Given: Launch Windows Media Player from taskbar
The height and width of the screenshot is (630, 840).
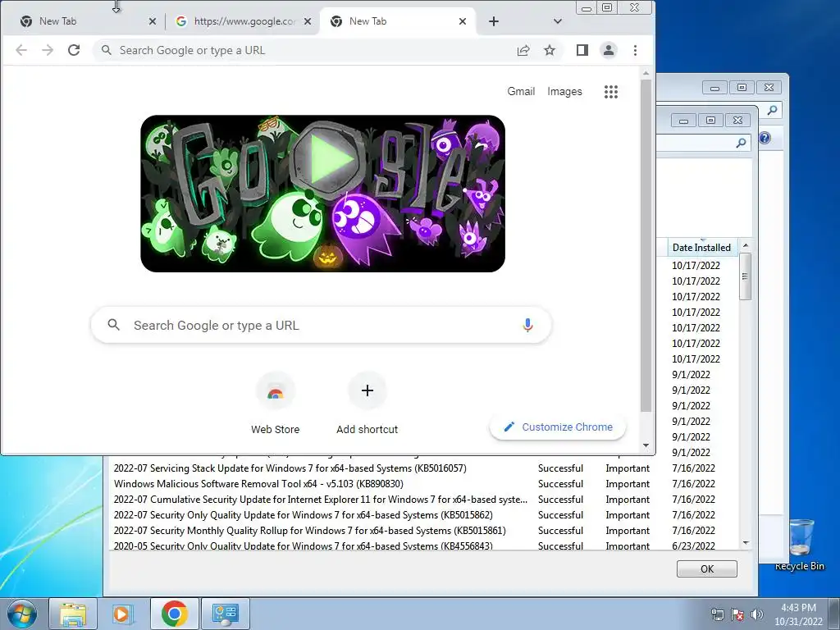Looking at the screenshot, I should coord(121,614).
